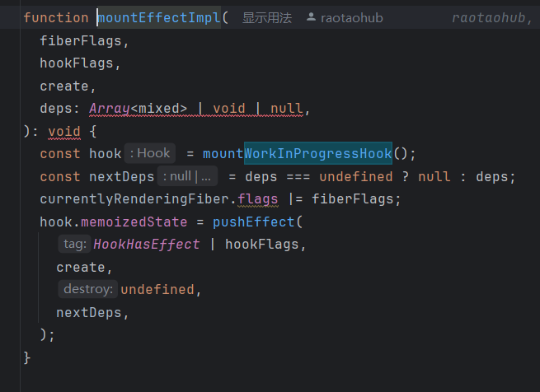Click the underlined flags property
540x392 pixels.
tap(257, 198)
